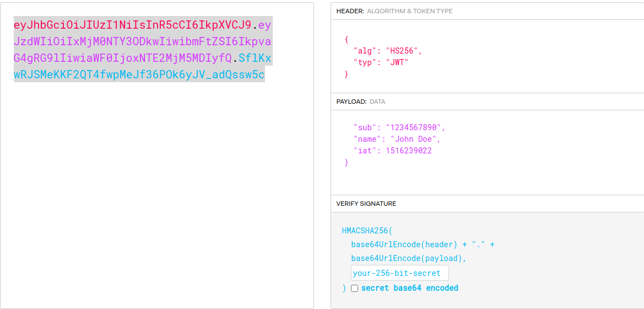
Task: Click the "alg" key in header JSON
Action: click(x=365, y=51)
